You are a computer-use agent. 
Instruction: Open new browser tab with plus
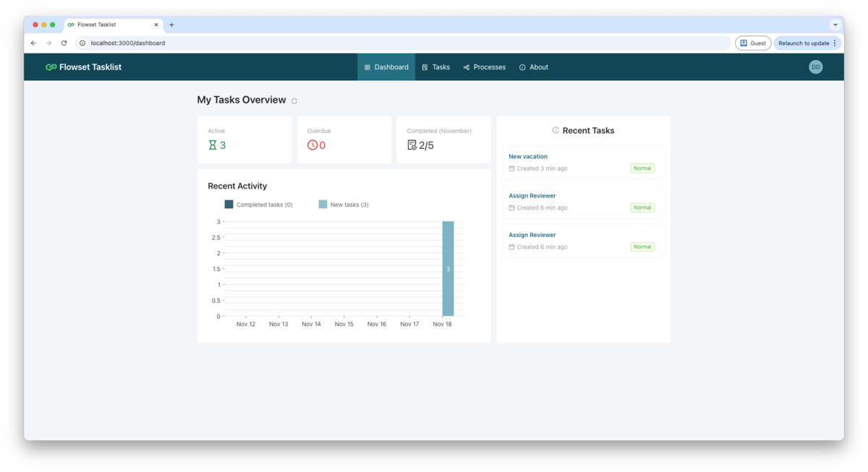tap(171, 25)
